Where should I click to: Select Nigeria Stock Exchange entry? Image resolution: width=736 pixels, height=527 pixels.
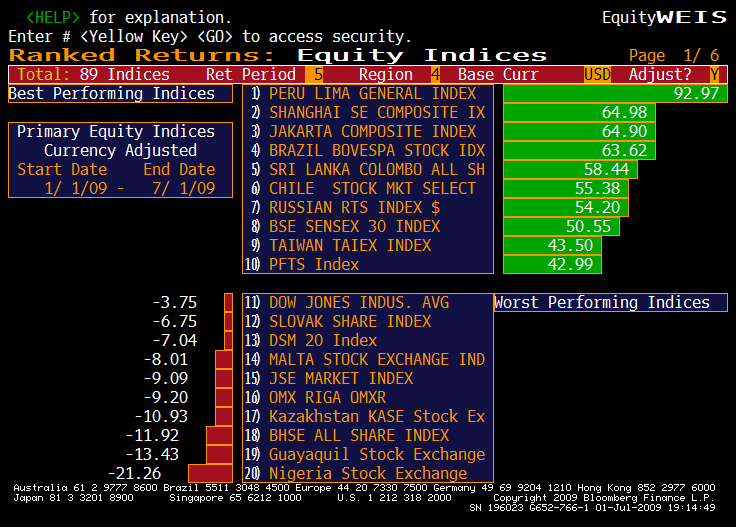(x=368, y=473)
